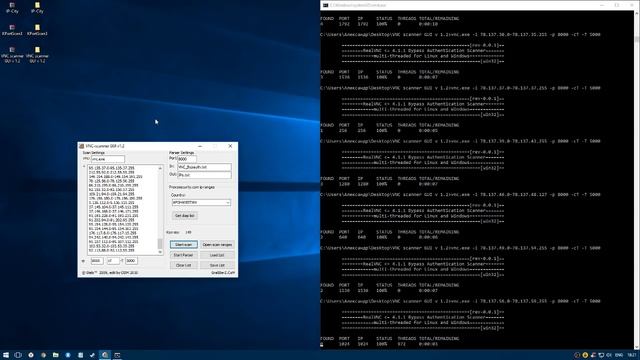Click the IP list scroll-down arrow
Viewport: 640px width, 360px height.
160,252
